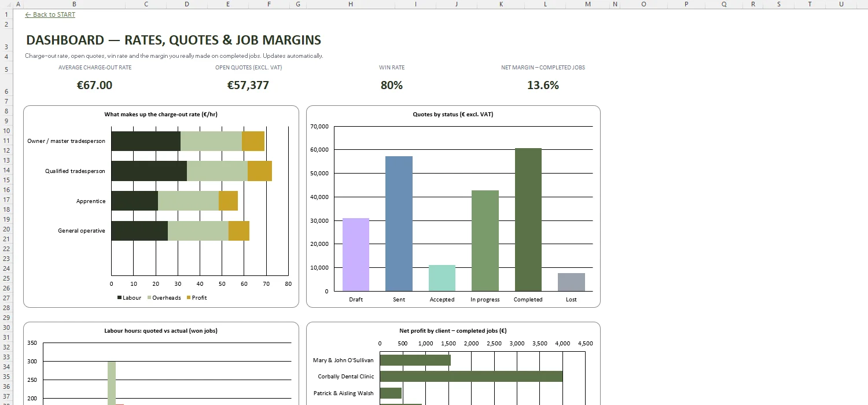Select the Patrick & Aisling Walsh profit bar
868x405 pixels.
pos(391,393)
